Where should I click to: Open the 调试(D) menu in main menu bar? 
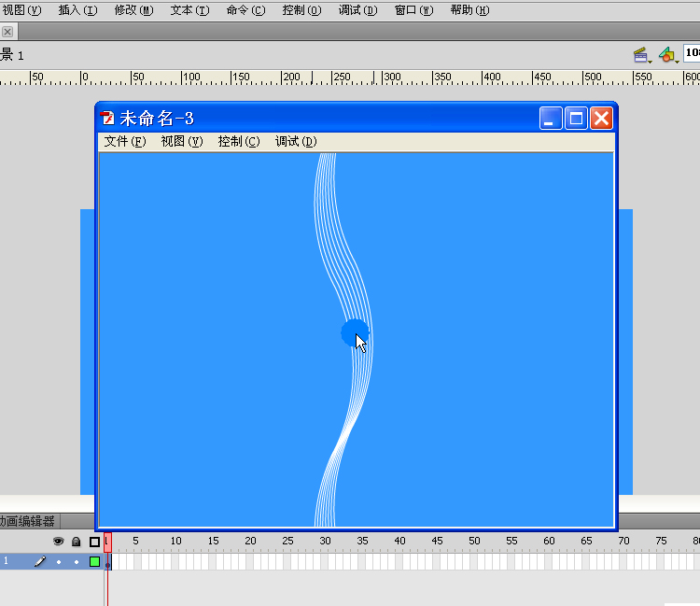[x=358, y=10]
